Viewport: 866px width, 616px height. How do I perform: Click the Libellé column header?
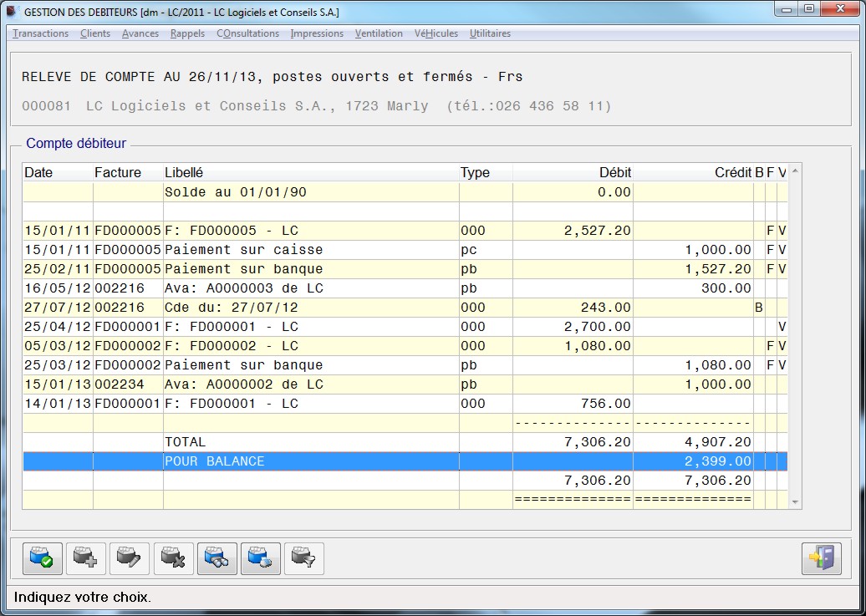[311, 172]
